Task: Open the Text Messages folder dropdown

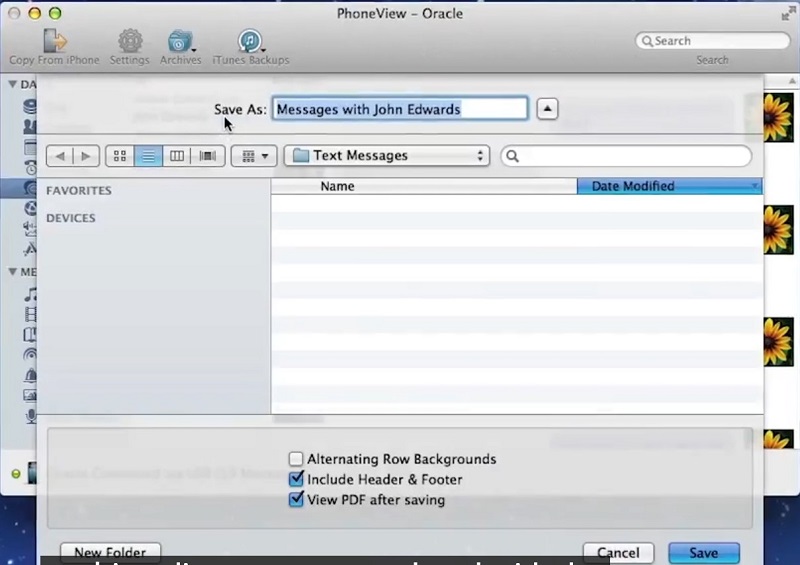Action: click(386, 156)
